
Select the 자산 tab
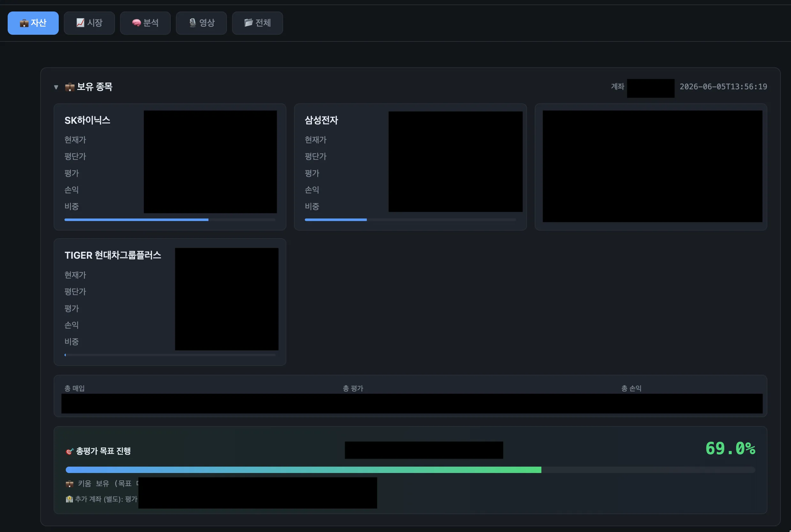click(x=33, y=23)
